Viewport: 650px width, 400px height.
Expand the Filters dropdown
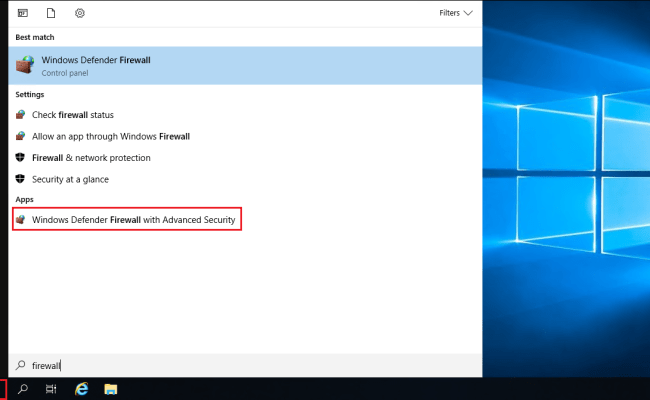pyautogui.click(x=456, y=13)
